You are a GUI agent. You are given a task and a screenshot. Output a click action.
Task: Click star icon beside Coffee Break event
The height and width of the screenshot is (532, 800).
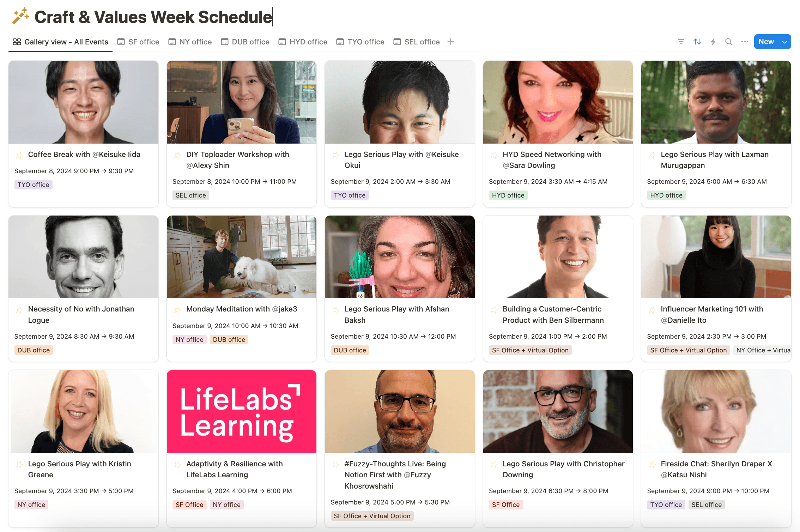coord(19,155)
